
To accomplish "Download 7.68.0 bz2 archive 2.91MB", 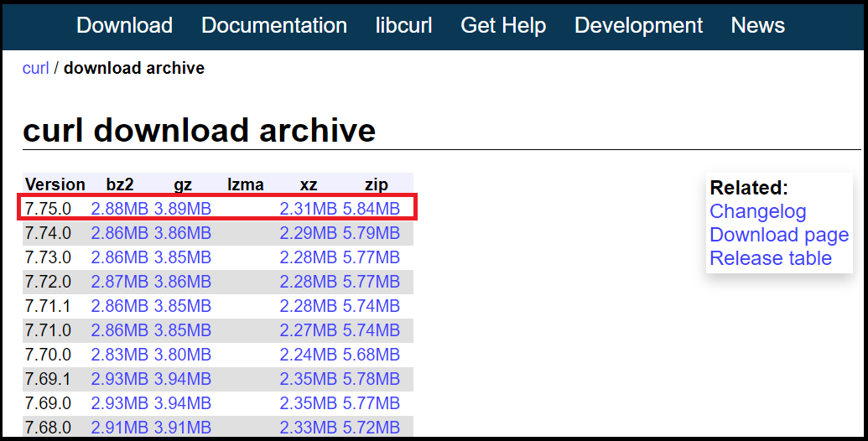I will [x=120, y=428].
